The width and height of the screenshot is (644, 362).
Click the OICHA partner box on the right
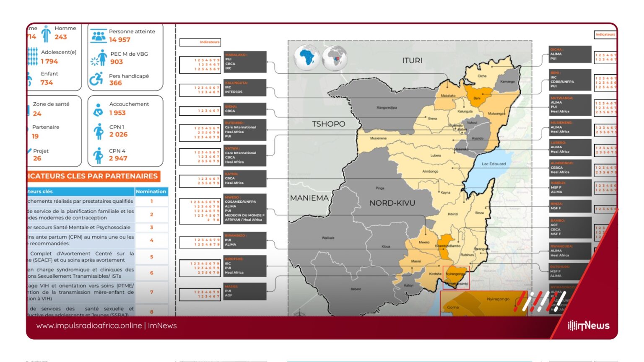pyautogui.click(x=570, y=54)
